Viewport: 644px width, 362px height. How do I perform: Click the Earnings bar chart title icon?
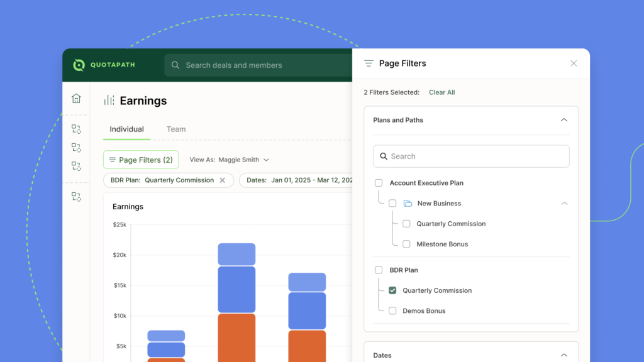click(109, 101)
